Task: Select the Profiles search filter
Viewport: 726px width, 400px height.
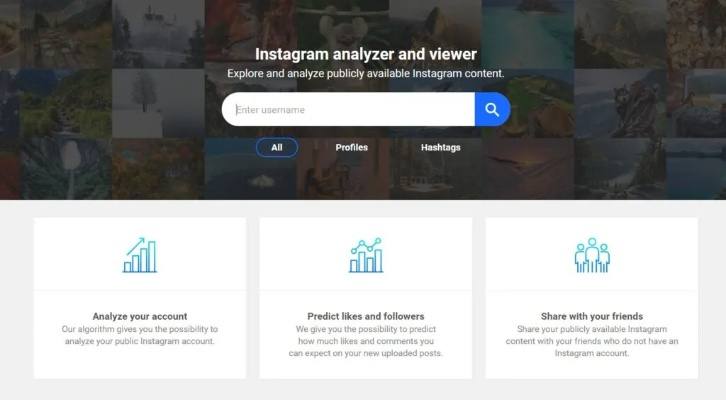Action: pyautogui.click(x=351, y=147)
